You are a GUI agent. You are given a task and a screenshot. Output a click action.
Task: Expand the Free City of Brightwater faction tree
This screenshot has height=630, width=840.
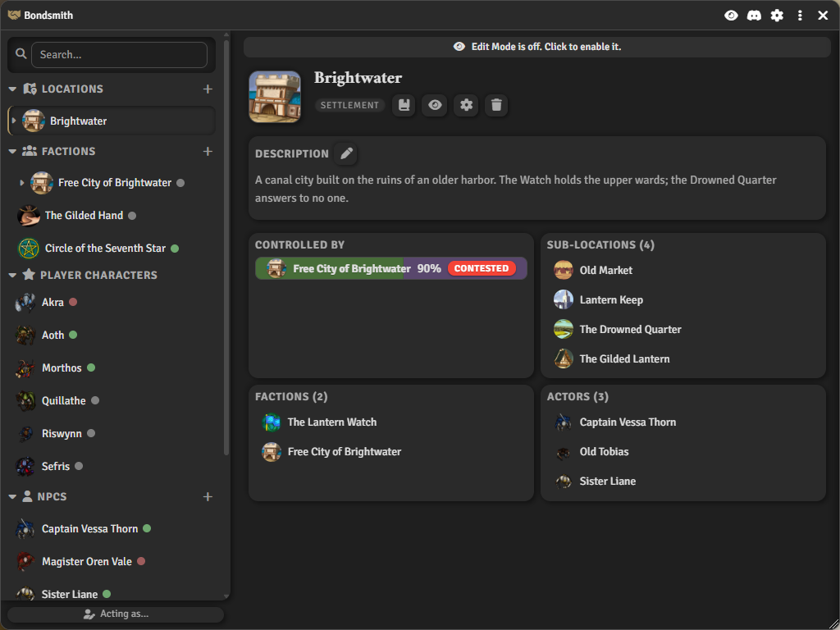pos(22,183)
